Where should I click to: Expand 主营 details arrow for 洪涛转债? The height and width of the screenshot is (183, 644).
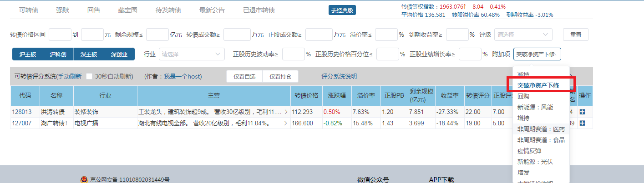tap(286, 112)
